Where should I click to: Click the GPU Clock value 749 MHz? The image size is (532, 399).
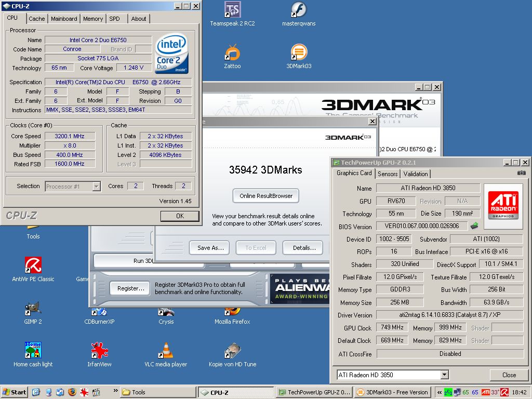[x=392, y=327]
